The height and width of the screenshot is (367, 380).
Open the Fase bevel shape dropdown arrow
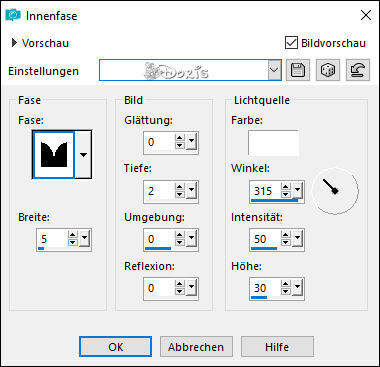[83, 154]
